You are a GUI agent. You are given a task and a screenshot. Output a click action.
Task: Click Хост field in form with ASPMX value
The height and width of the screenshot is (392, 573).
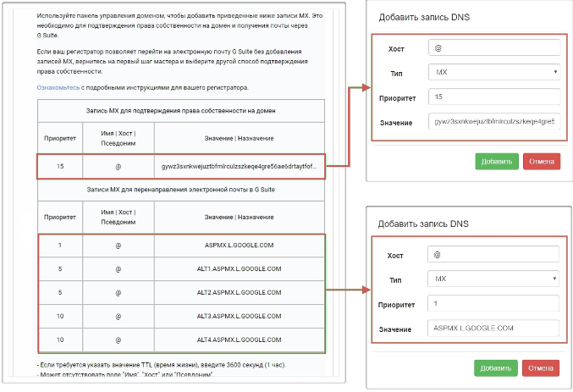494,253
